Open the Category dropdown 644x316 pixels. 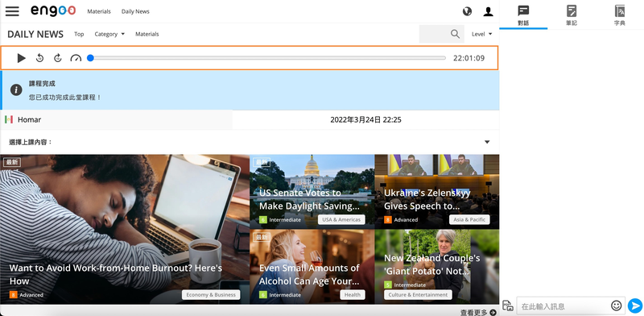click(x=109, y=34)
